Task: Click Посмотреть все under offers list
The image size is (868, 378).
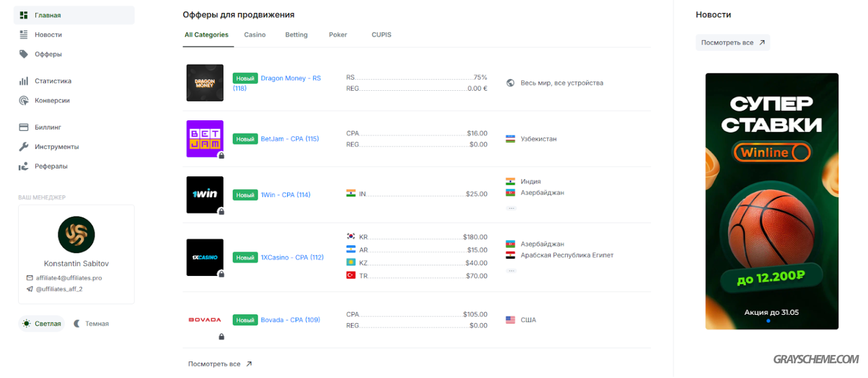Action: (x=220, y=364)
